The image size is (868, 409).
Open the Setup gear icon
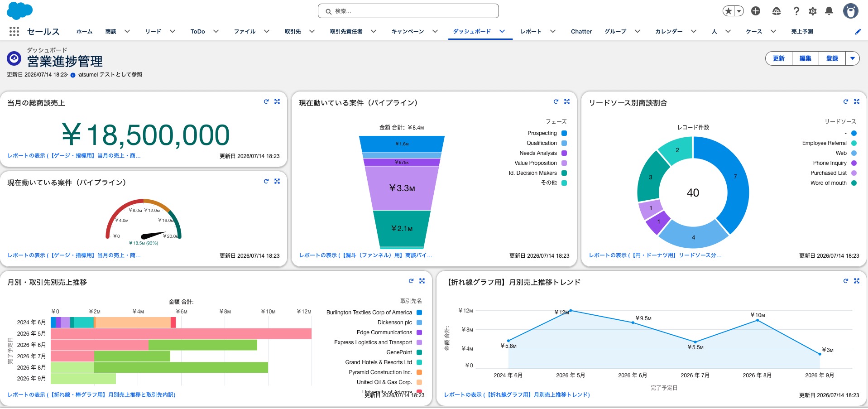(x=813, y=11)
